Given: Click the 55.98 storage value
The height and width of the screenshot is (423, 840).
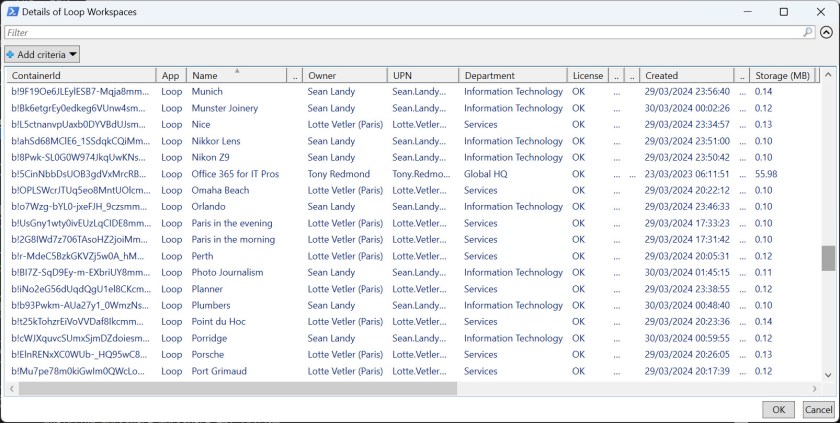Looking at the screenshot, I should point(766,174).
